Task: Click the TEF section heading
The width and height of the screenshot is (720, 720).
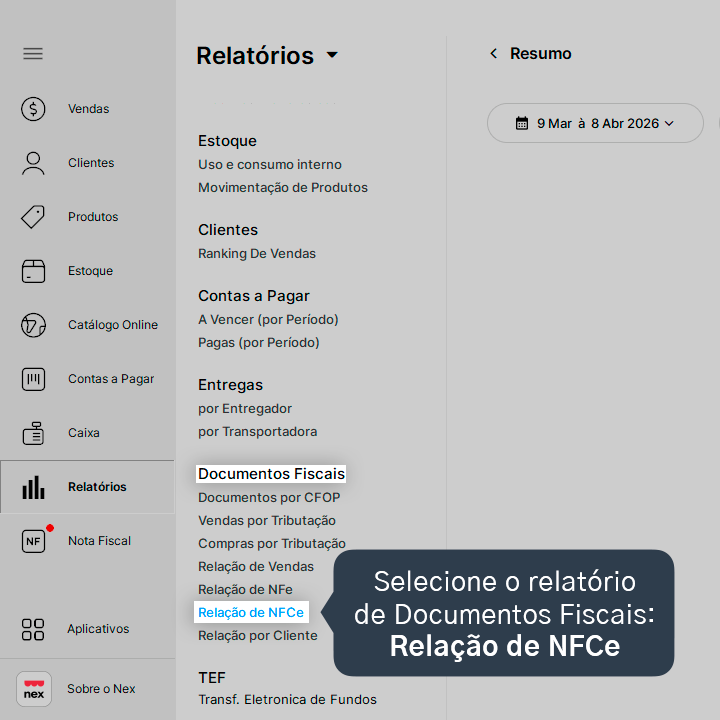Action: [212, 678]
